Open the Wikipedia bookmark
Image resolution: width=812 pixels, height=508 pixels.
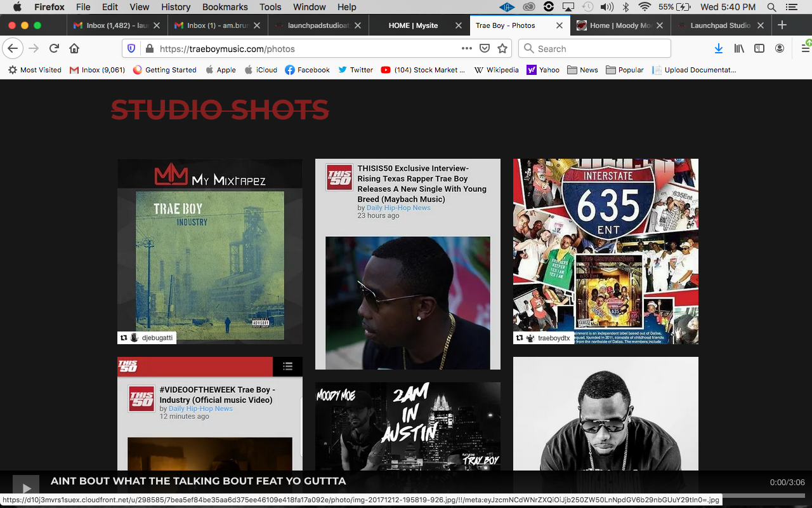click(x=496, y=70)
